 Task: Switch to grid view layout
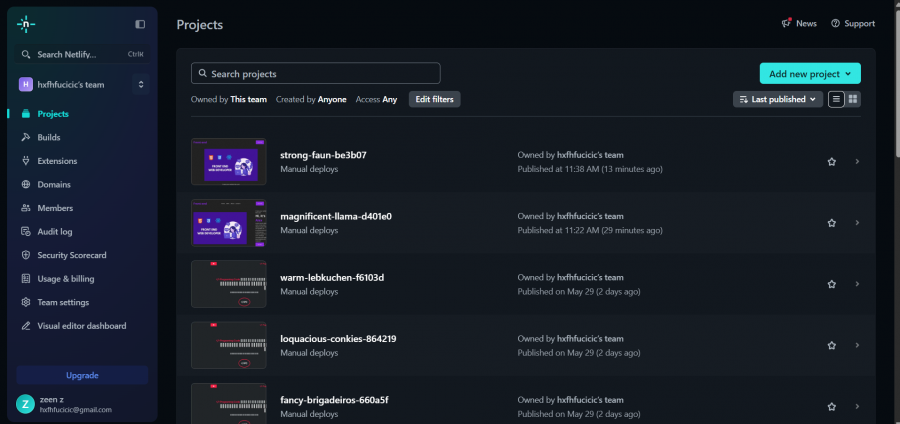(853, 99)
